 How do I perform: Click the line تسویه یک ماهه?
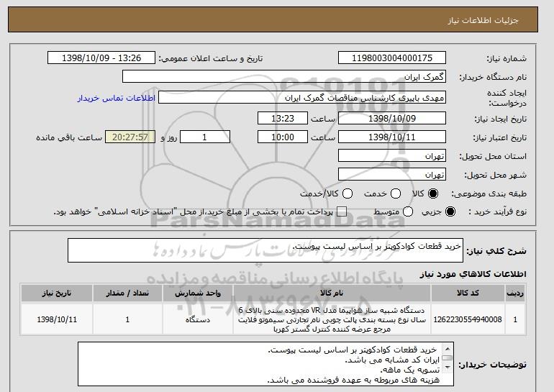(x=410, y=370)
